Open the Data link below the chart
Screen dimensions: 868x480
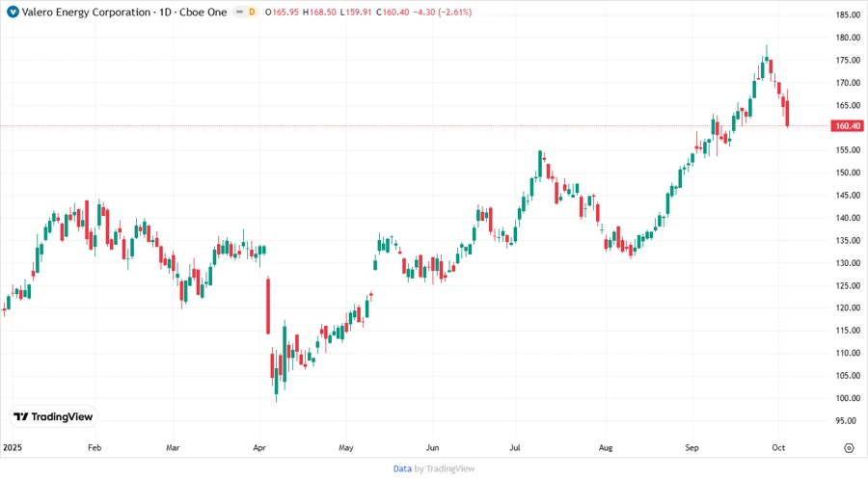click(402, 468)
